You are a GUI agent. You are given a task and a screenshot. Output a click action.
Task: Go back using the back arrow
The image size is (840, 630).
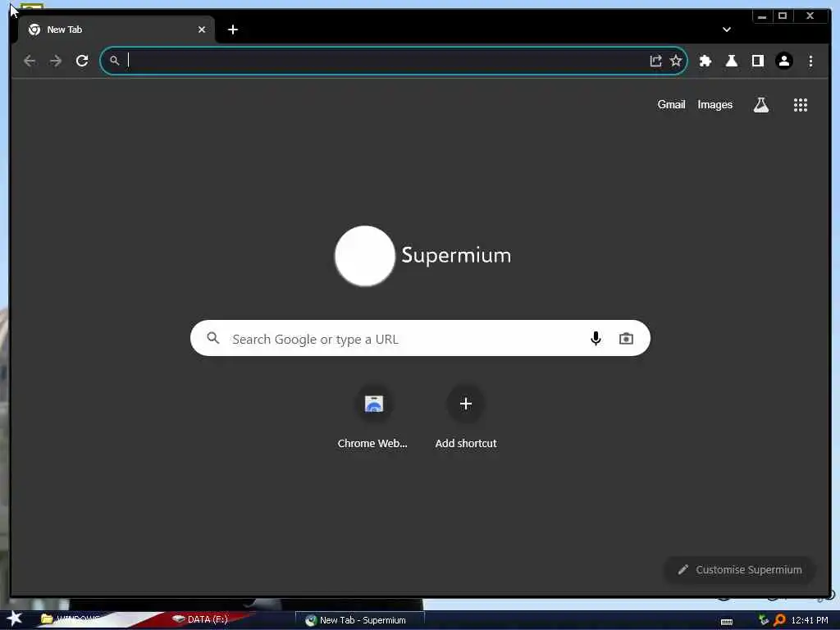30,61
